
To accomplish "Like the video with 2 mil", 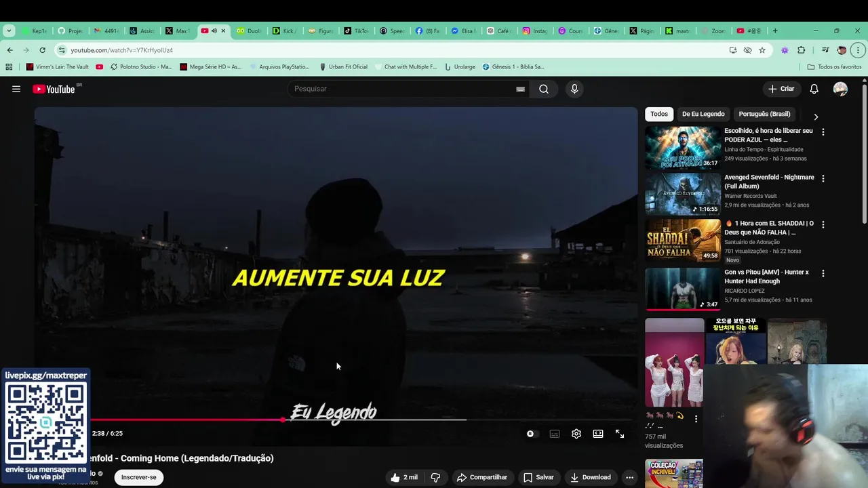I will coord(404,477).
